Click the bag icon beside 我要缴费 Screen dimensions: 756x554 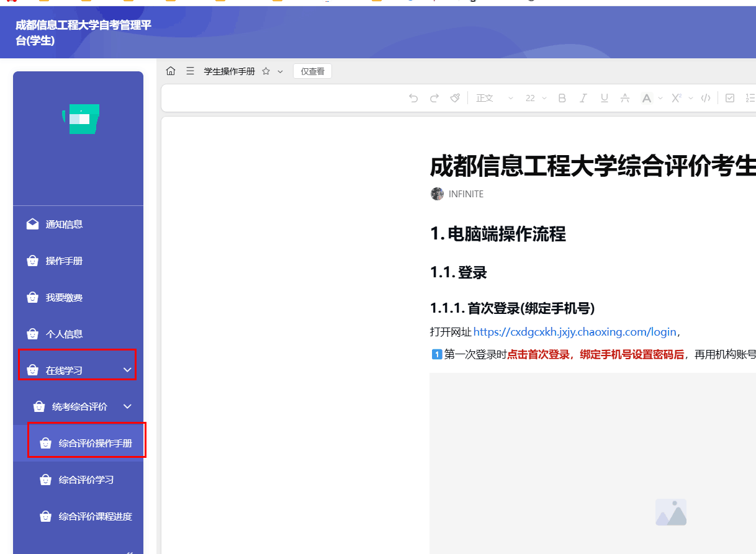[x=32, y=297]
